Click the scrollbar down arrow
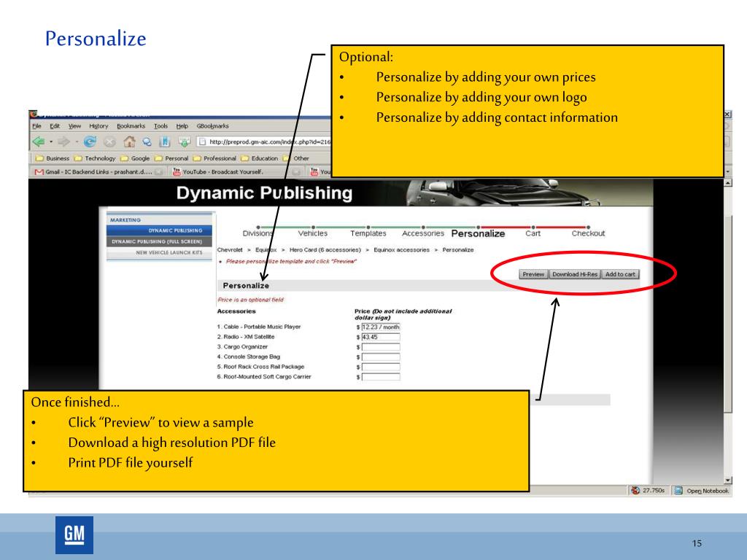 tap(727, 480)
